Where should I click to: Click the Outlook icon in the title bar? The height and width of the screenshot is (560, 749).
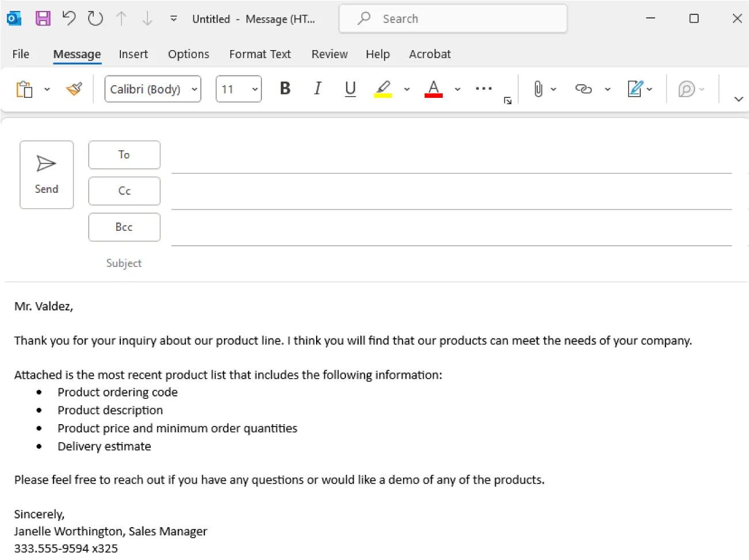pyautogui.click(x=13, y=18)
